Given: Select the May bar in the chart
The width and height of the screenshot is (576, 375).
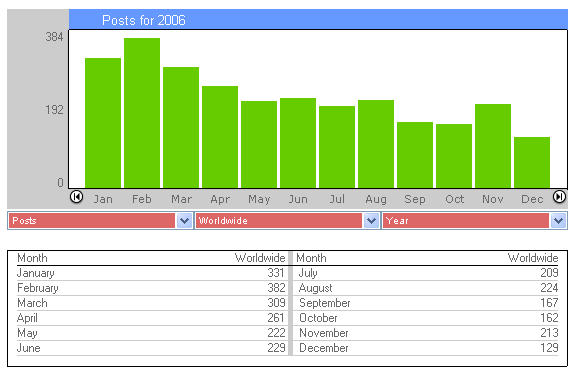Looking at the screenshot, I should coord(259,144).
